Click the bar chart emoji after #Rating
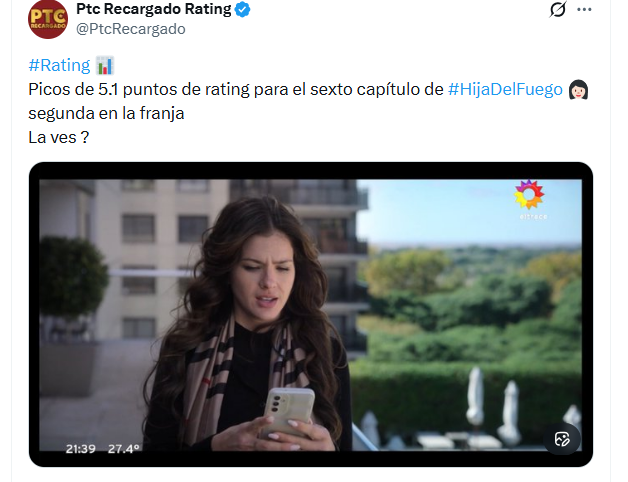628x482 pixels. coord(105,66)
